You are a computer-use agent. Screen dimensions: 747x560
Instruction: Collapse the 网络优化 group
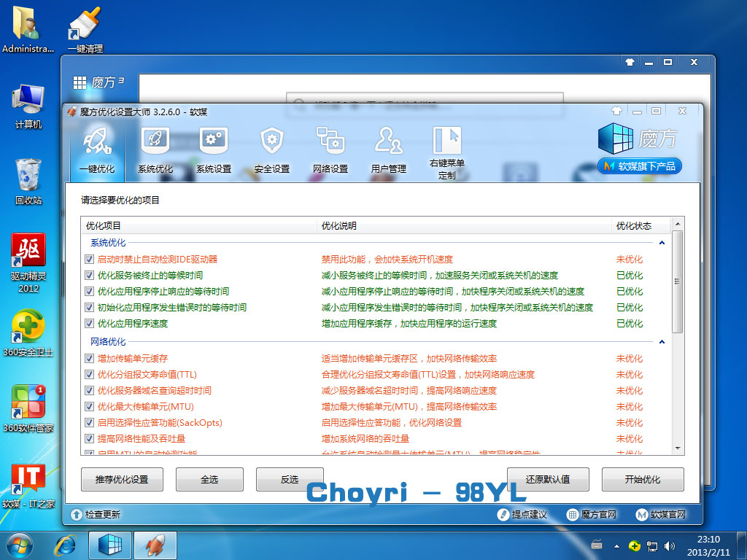pos(662,342)
